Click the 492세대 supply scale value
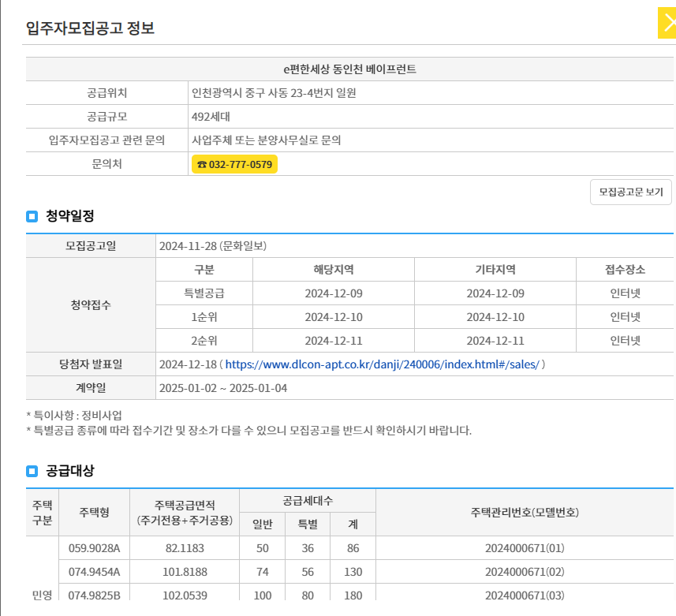Screen dimensions: 676x616 click(x=211, y=117)
